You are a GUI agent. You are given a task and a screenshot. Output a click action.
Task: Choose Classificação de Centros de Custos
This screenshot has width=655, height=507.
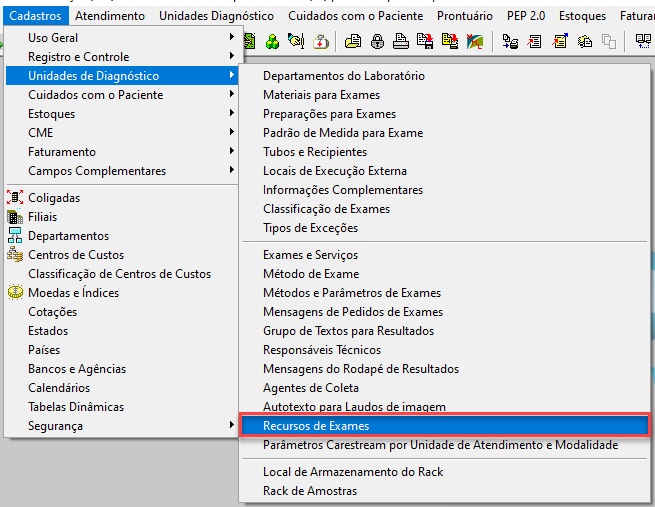coord(122,274)
